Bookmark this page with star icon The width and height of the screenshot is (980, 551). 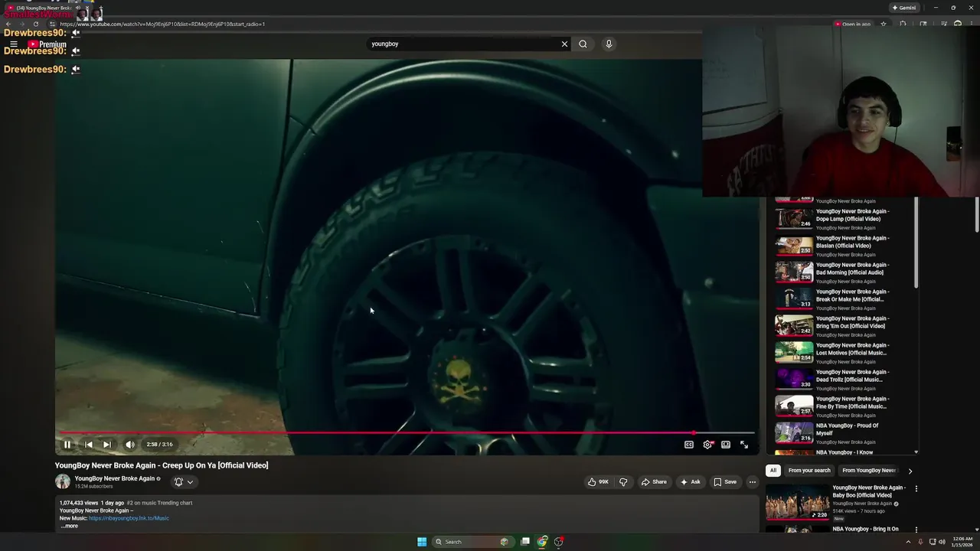pyautogui.click(x=884, y=24)
